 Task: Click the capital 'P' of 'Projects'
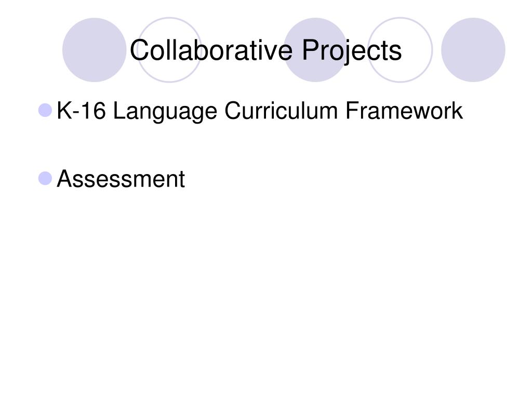(x=311, y=50)
